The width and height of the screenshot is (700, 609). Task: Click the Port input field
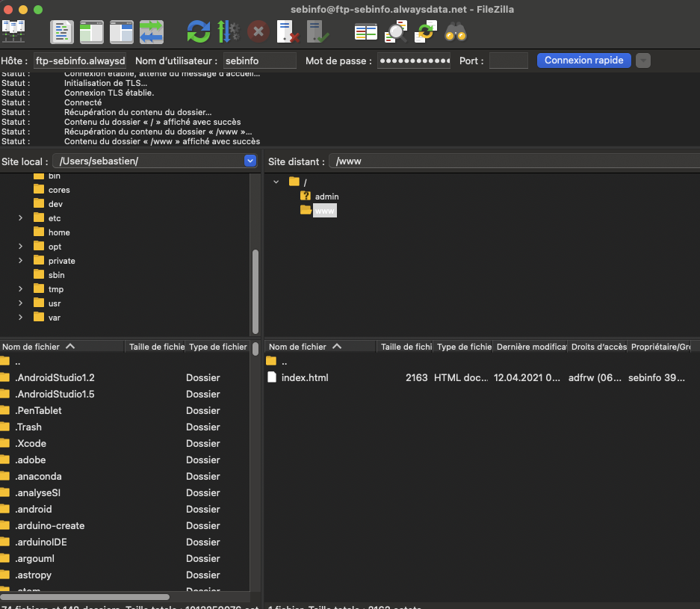click(508, 61)
